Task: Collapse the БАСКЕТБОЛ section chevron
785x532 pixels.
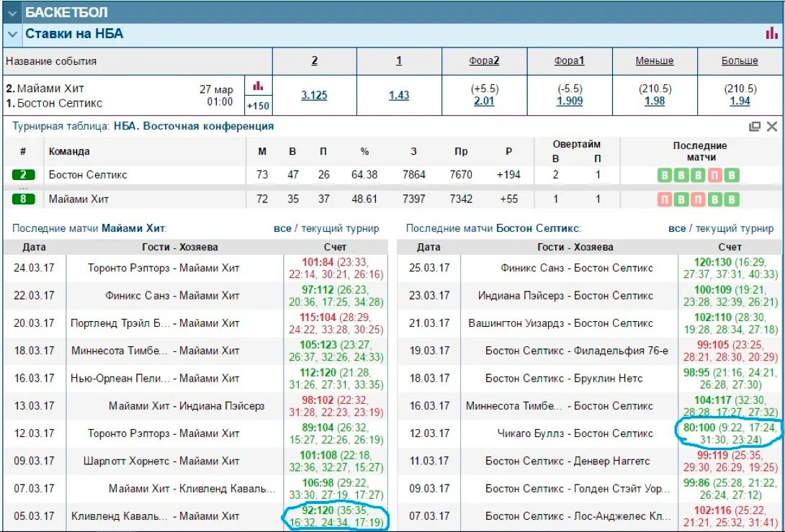Action: 12,13
